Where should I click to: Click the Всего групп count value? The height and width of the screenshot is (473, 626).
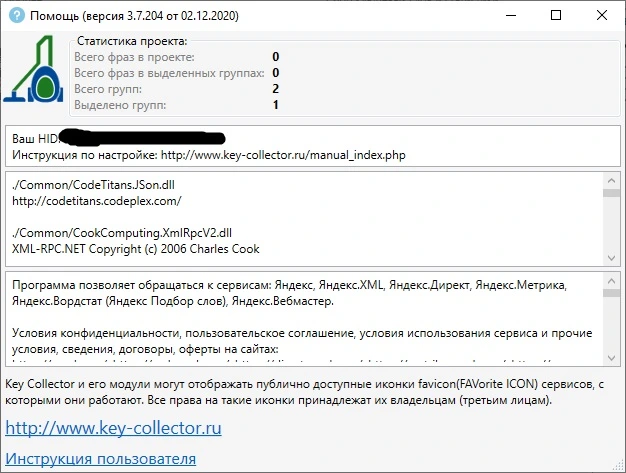[275, 89]
